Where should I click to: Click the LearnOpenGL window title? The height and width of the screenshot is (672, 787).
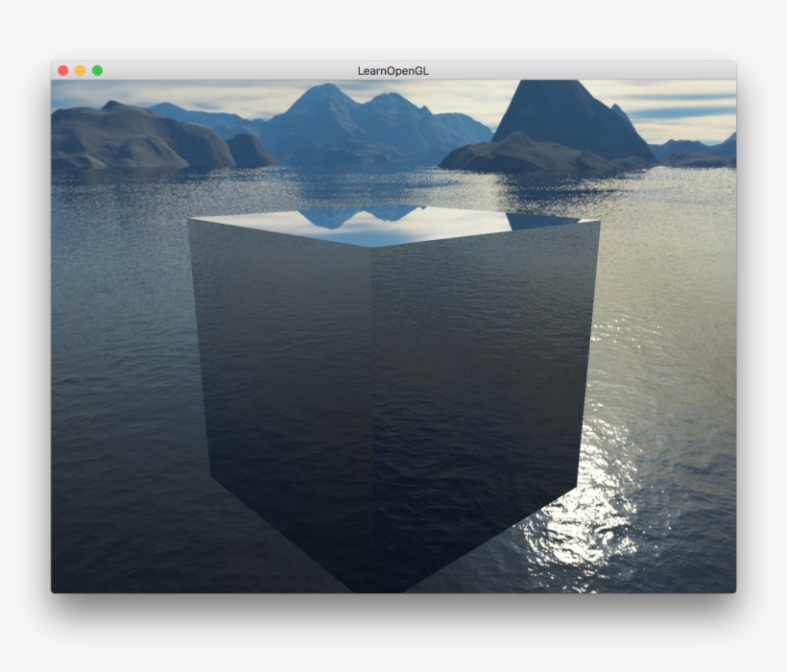393,69
